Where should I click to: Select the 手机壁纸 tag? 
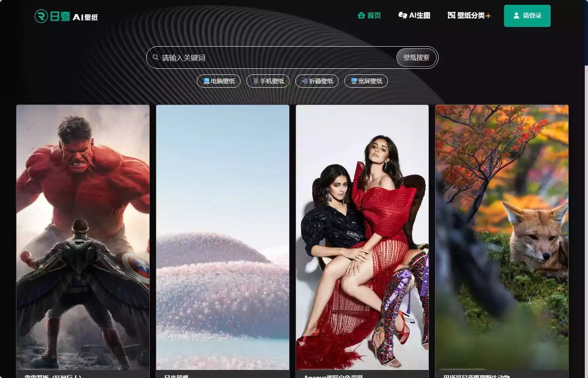click(268, 81)
